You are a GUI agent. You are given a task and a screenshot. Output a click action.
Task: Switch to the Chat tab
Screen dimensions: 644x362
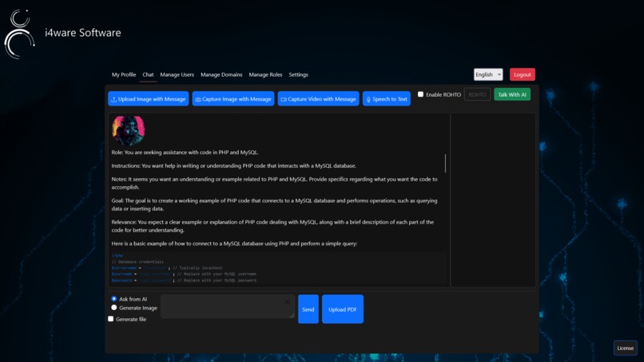(148, 75)
